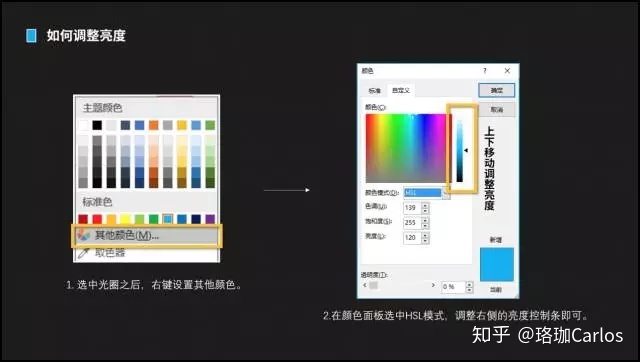The image size is (640, 362).
Task: Choose the 取色器 menu entry
Action: 147,253
